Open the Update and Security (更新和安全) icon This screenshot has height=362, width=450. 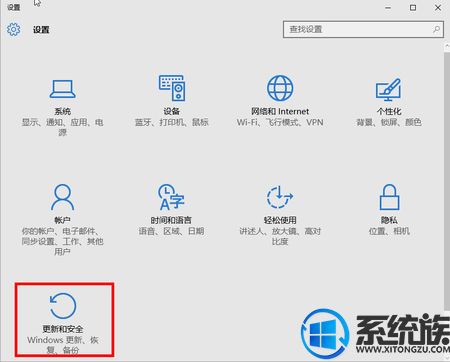[x=63, y=306]
